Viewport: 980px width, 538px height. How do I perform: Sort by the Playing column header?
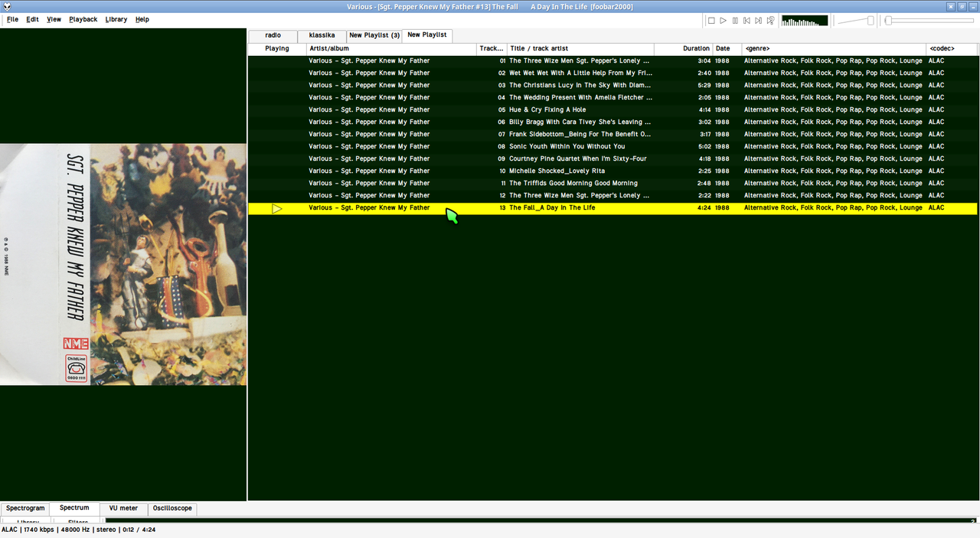[277, 49]
